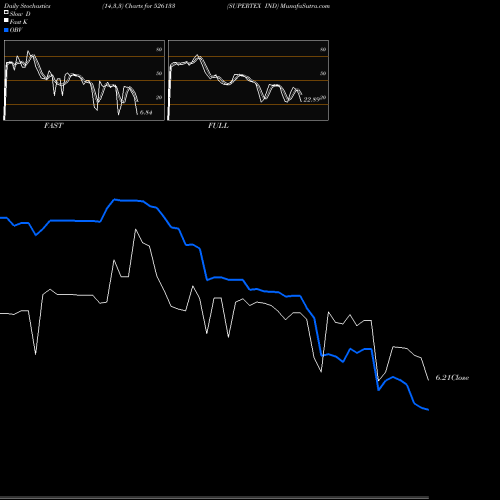Click the 'FAST' chart caption
The width and height of the screenshot is (500, 500).
[53, 126]
